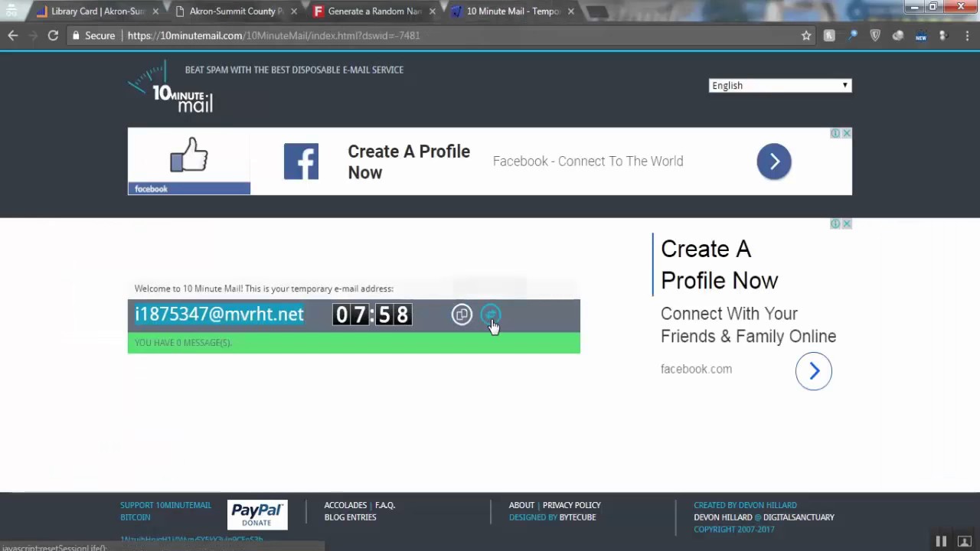Reload the page using the refresh icon
Screen dimensions: 980x551
click(53, 35)
